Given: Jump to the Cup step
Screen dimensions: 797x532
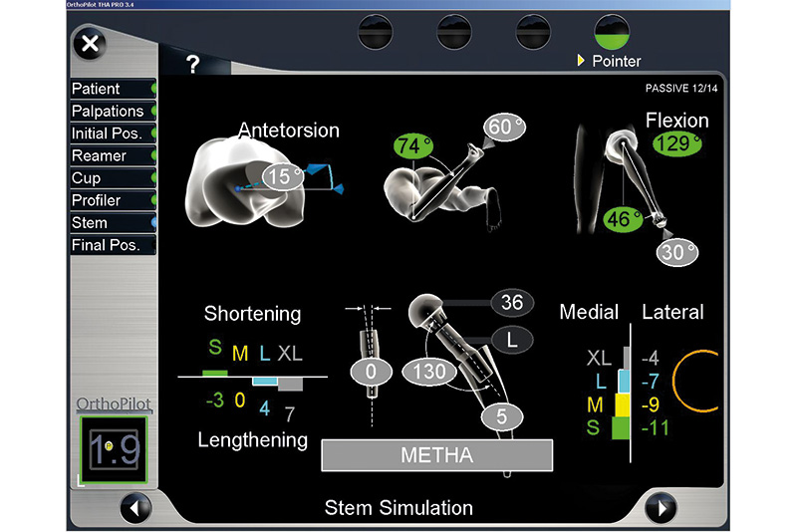Looking at the screenshot, I should tap(113, 178).
